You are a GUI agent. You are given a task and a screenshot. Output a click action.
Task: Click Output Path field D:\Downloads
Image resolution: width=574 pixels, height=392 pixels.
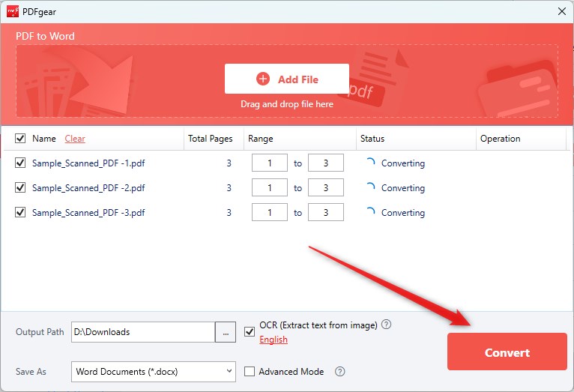143,332
